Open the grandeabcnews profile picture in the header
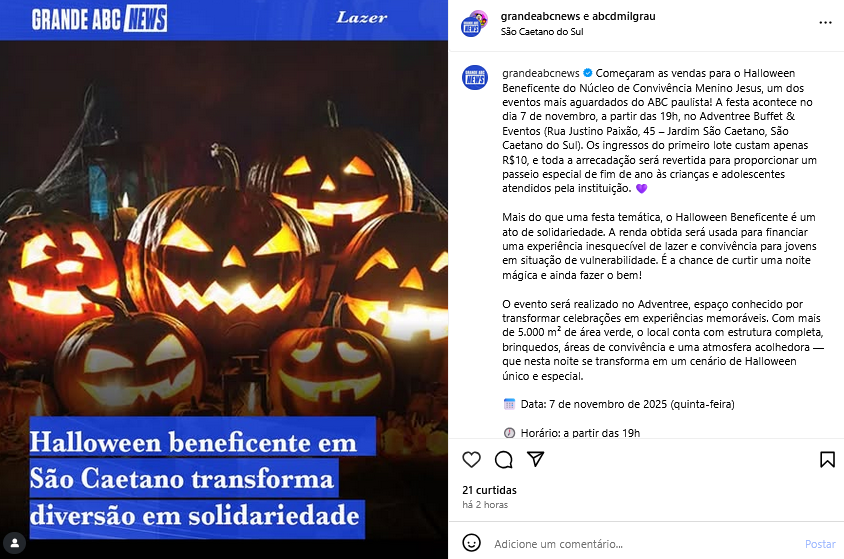 pos(474,24)
